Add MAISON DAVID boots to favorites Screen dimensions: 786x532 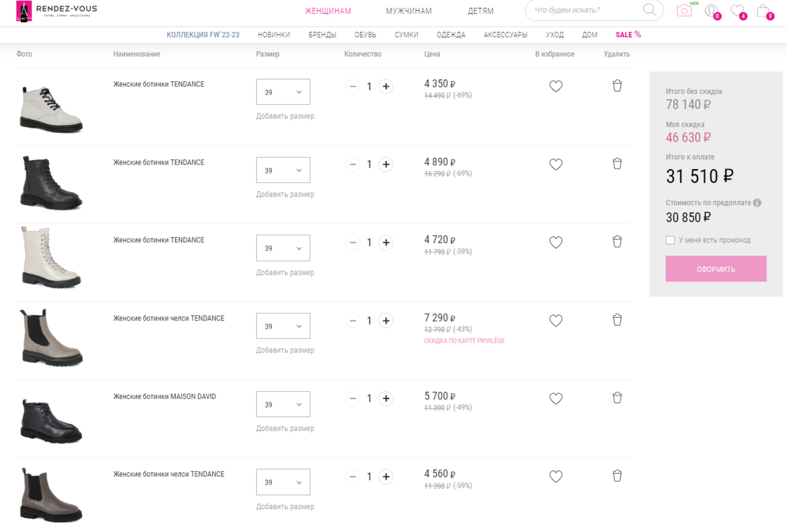click(556, 398)
